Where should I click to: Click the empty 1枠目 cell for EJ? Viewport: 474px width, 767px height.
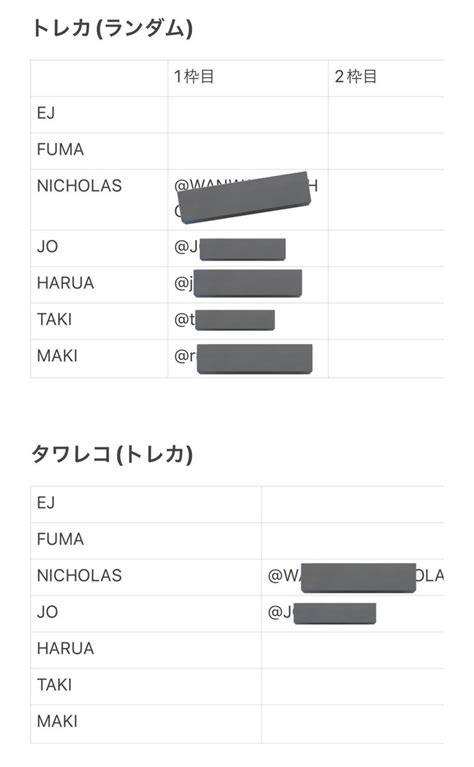(x=248, y=114)
